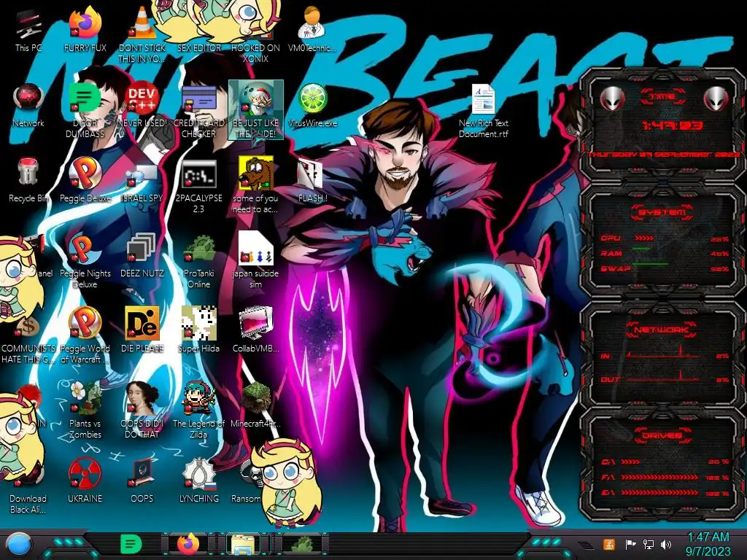Open the 2PACALYPSE 2.3 console shortcut
Image resolution: width=747 pixels, height=560 pixels.
198,186
